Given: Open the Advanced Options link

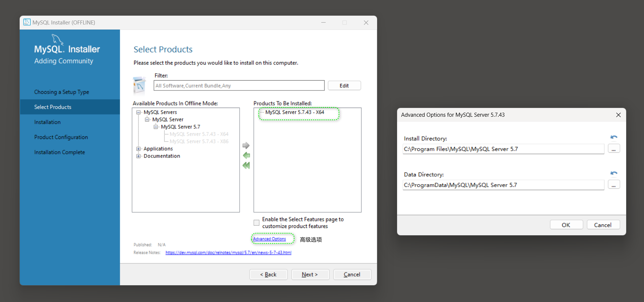Looking at the screenshot, I should 269,239.
